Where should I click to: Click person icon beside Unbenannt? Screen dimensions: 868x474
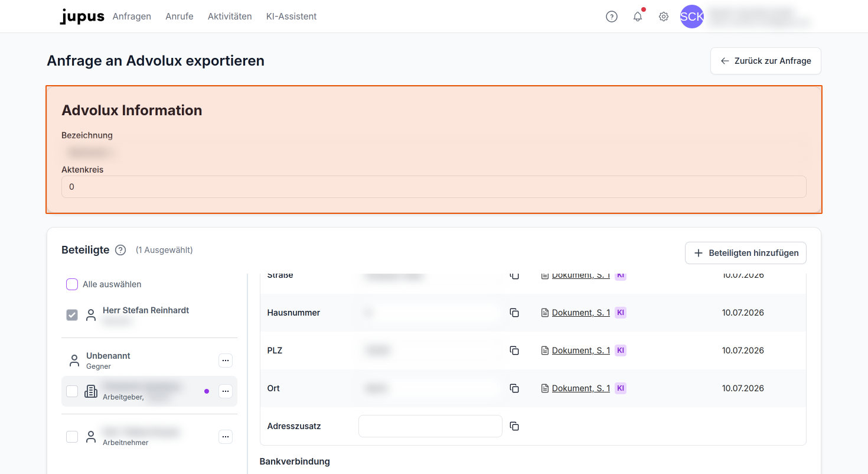(x=74, y=361)
